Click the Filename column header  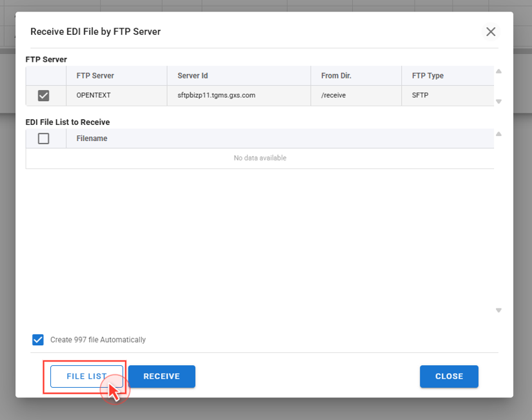(280, 138)
